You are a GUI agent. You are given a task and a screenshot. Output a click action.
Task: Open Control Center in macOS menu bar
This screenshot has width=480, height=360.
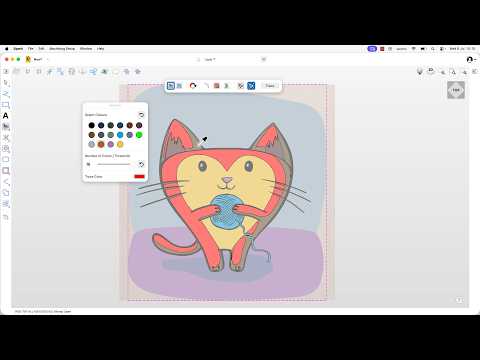click(x=442, y=49)
